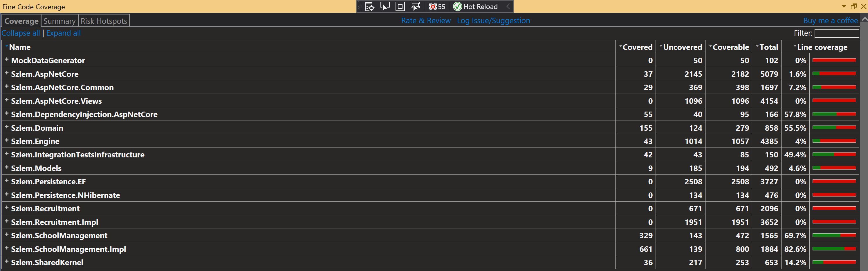Viewport: 868px width, 271px height.
Task: Click the Buy me a coffee link
Action: click(x=830, y=21)
